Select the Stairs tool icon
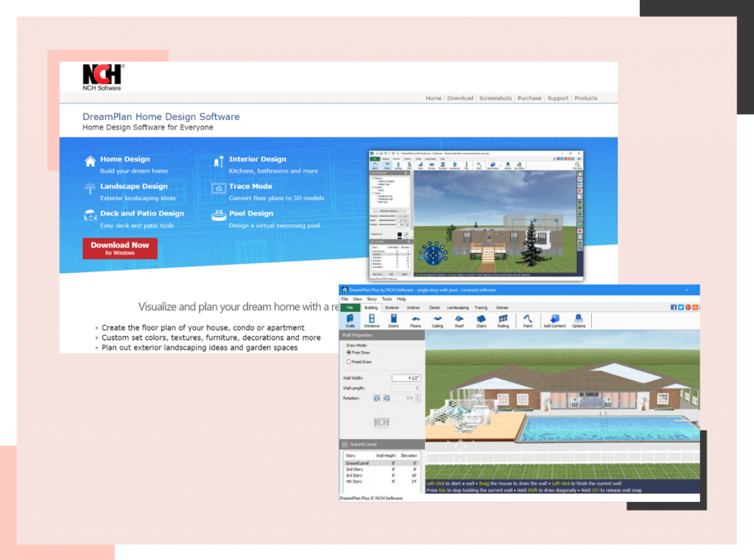This screenshot has height=560, width=754. (x=481, y=320)
